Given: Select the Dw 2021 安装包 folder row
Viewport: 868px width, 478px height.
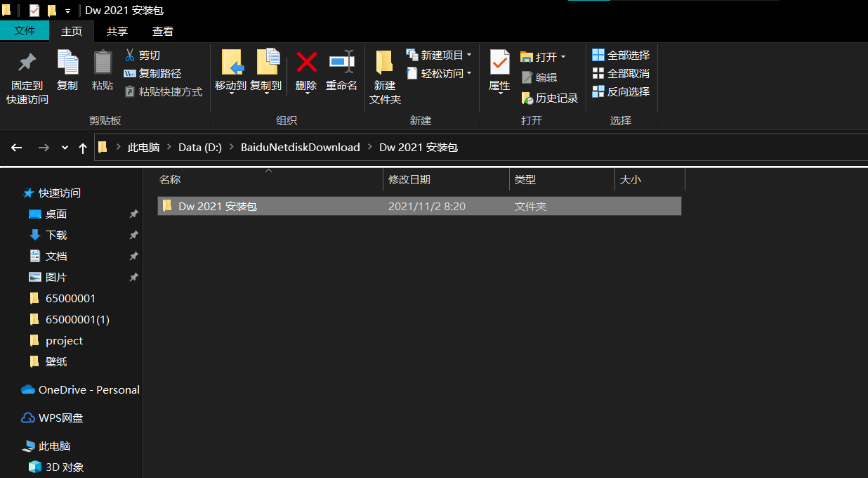Looking at the screenshot, I should coord(419,206).
